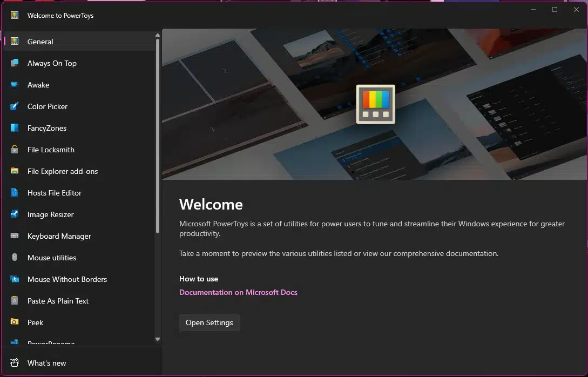Click the Awake coffee cup icon
The height and width of the screenshot is (377, 588).
point(15,85)
